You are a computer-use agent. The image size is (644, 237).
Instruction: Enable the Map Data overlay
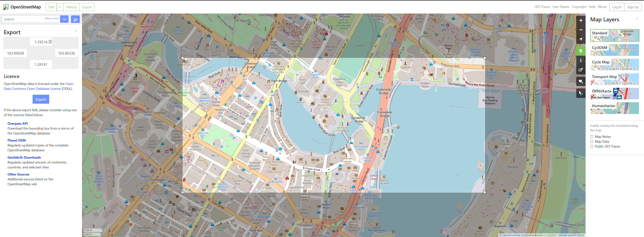(592, 141)
